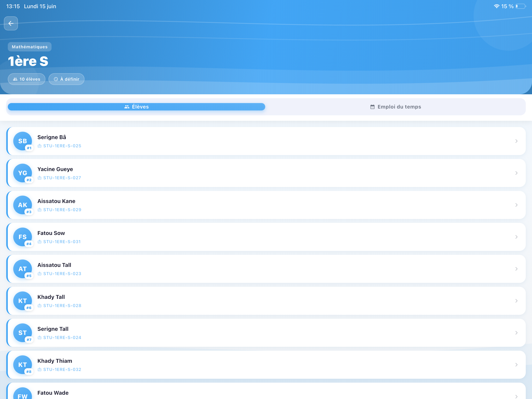Open Fatou Wade's row chevron
Viewport: 532px width, 399px height.
[516, 396]
